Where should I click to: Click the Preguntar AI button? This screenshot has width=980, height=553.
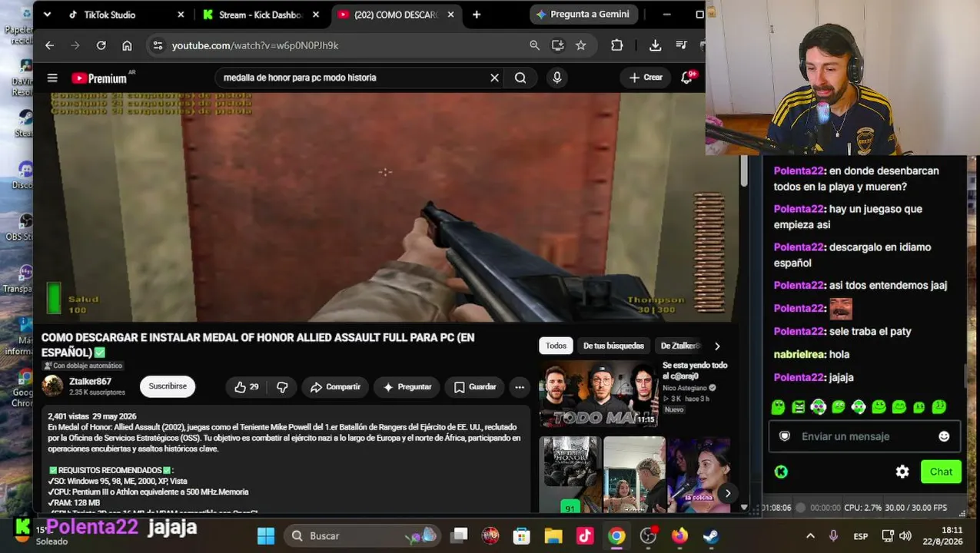407,387
